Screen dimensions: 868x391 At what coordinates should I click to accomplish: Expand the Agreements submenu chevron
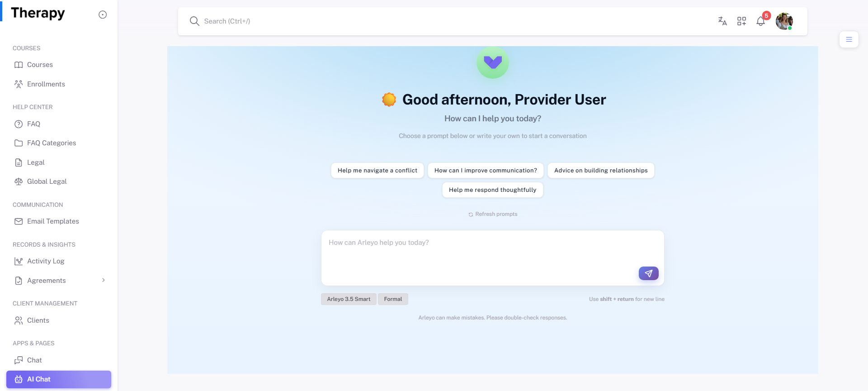pos(104,280)
